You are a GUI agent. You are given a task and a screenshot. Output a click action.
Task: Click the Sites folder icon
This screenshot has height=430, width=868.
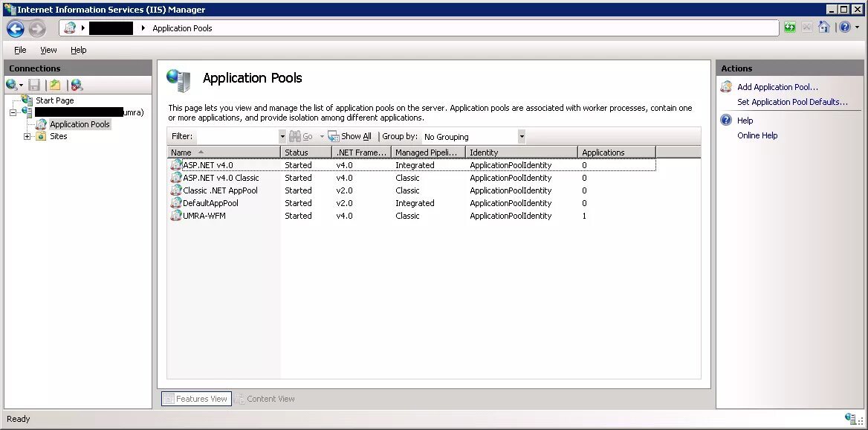[x=41, y=135]
